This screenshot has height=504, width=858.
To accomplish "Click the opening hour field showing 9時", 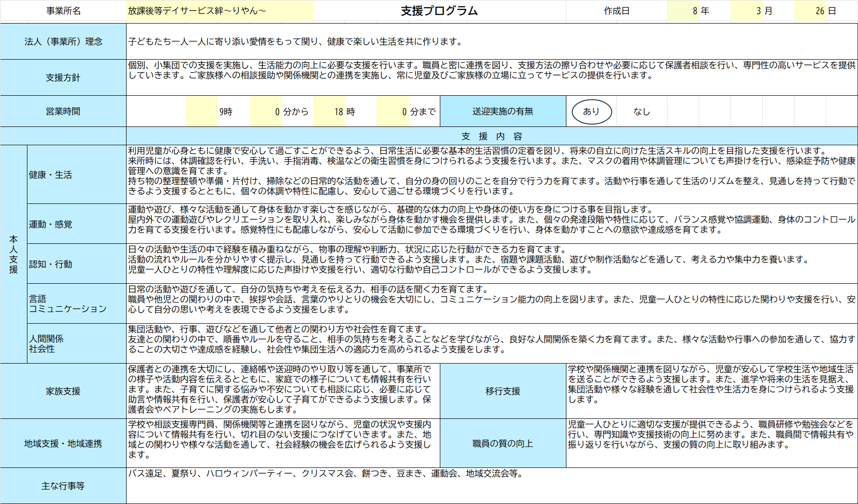I will pyautogui.click(x=225, y=112).
